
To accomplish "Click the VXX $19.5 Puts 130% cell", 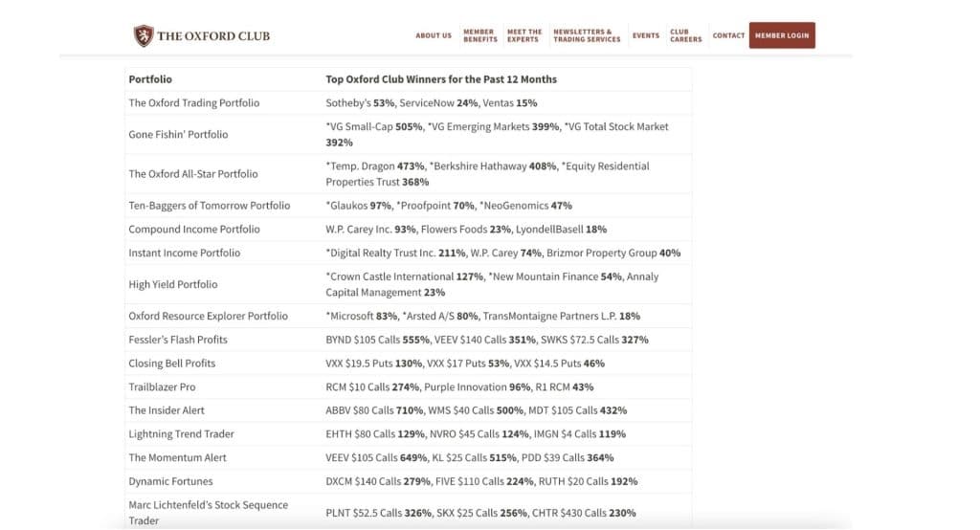I will [x=506, y=364].
